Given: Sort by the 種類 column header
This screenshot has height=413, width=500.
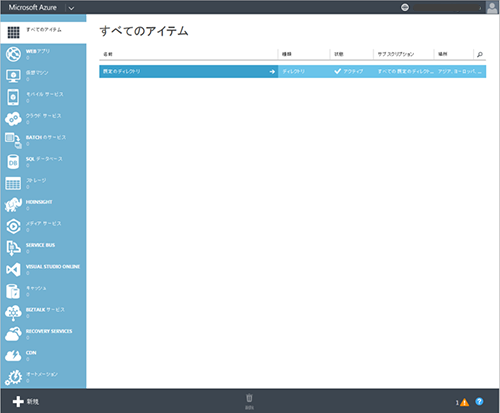Looking at the screenshot, I should (287, 54).
